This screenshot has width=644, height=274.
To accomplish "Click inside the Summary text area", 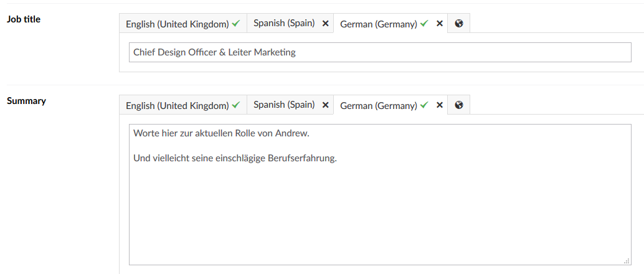I will point(380,195).
